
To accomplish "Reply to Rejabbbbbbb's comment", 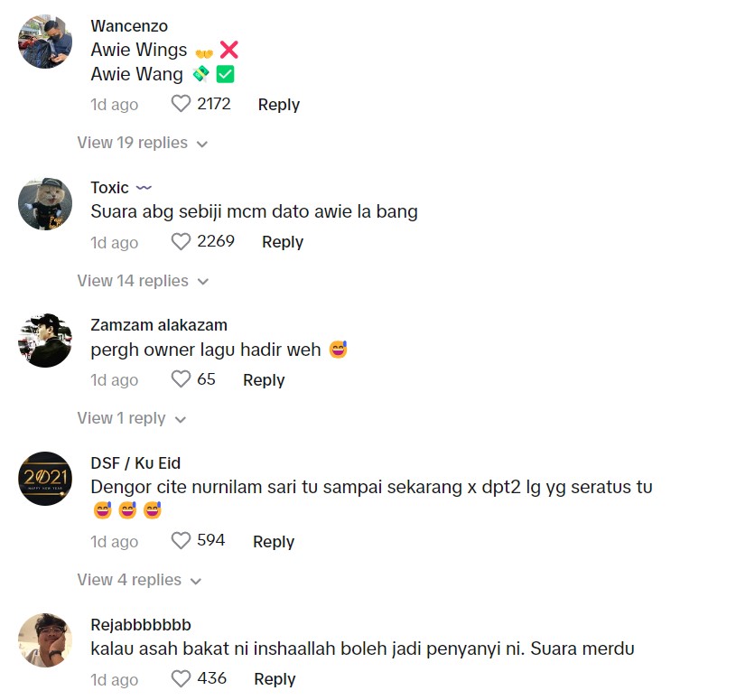I will (275, 679).
